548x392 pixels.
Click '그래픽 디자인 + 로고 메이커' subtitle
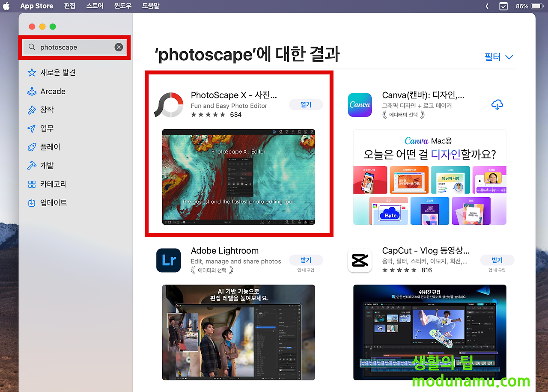pos(417,106)
